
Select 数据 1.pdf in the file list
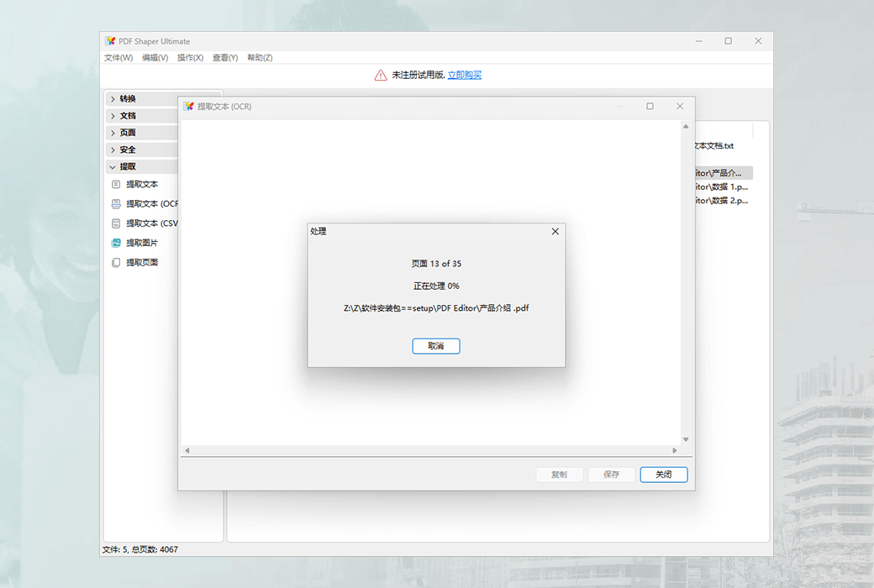pos(720,186)
